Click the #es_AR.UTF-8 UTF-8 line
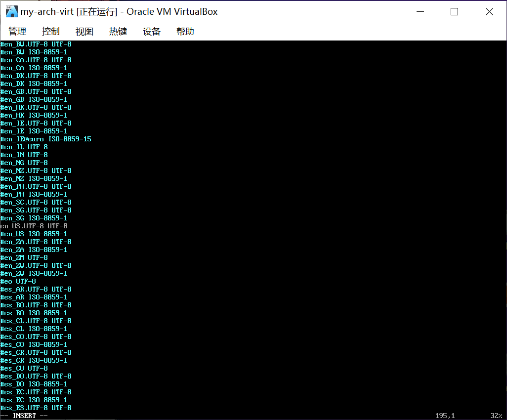Image resolution: width=507 pixels, height=420 pixels. click(36, 289)
